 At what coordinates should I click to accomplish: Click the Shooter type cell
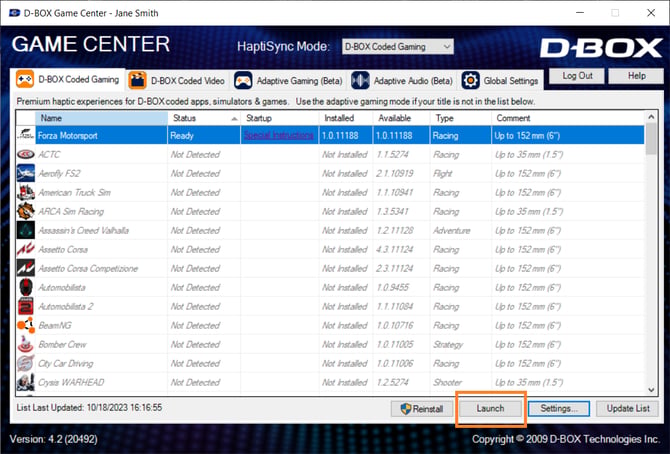click(447, 383)
